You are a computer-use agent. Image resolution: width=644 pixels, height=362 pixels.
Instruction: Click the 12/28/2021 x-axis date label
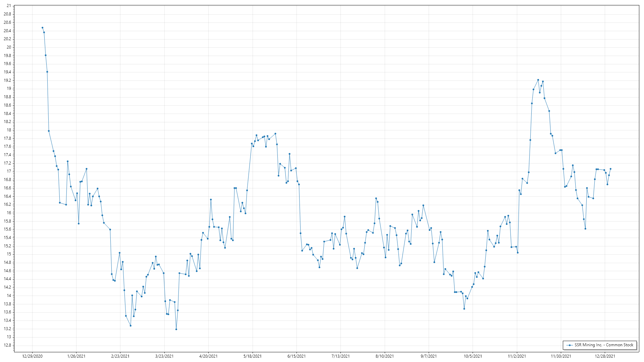tap(605, 356)
